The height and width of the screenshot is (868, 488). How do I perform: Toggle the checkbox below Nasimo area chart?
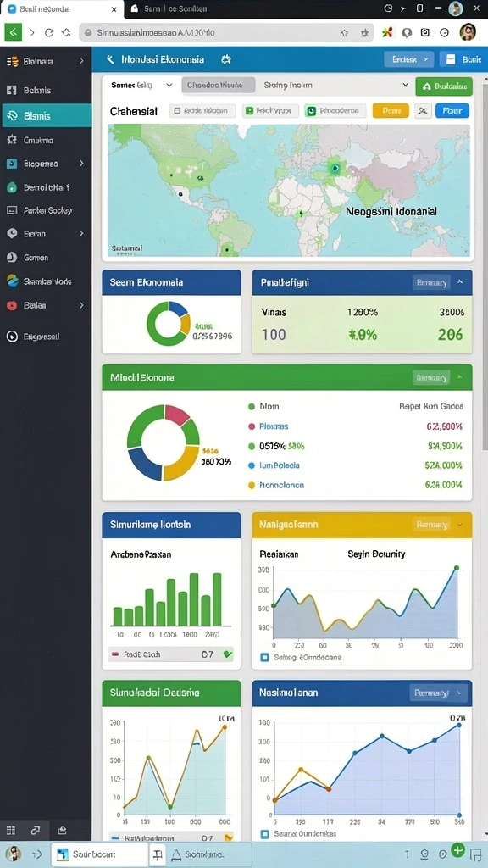(x=264, y=833)
